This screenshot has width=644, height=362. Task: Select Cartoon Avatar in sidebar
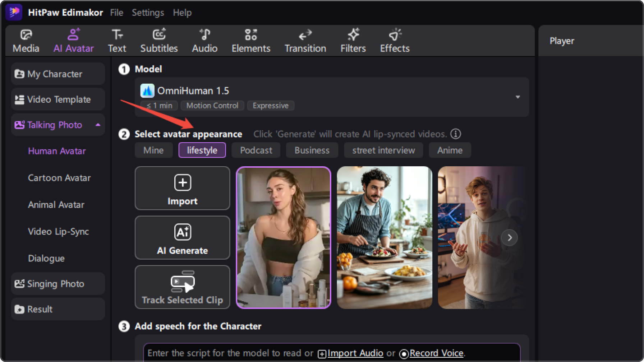click(x=59, y=178)
